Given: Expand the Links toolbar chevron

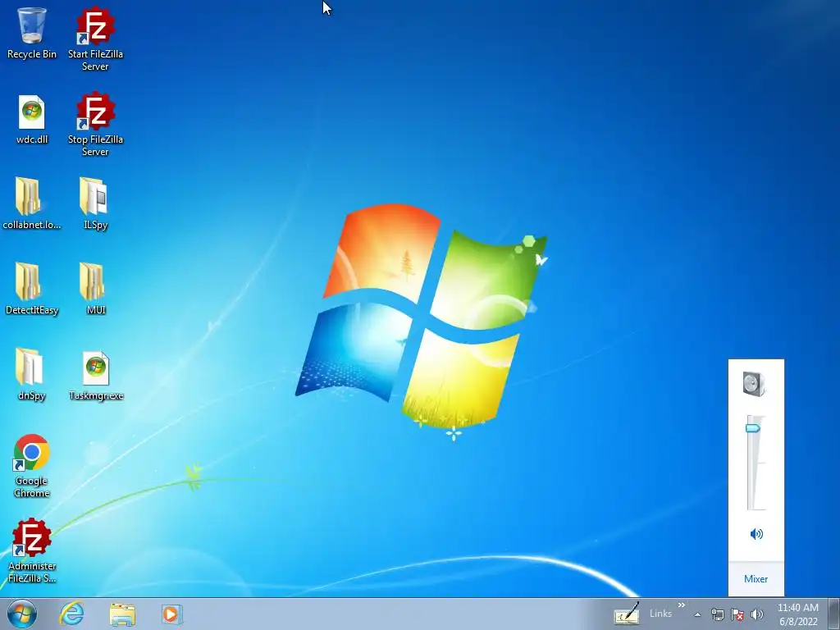Looking at the screenshot, I should point(682,605).
